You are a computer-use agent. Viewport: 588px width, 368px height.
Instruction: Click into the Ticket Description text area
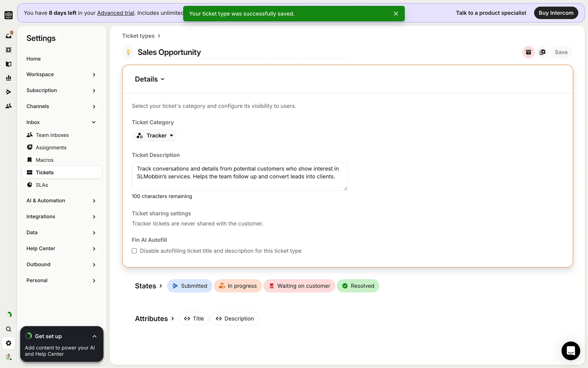[x=239, y=176]
